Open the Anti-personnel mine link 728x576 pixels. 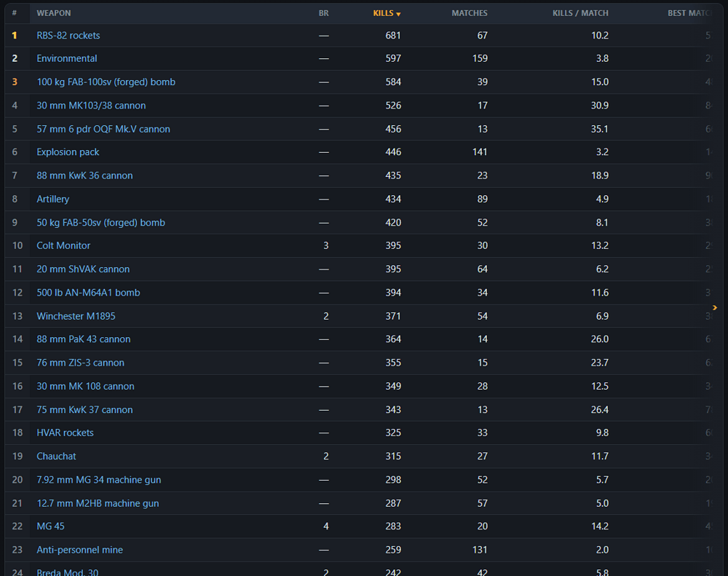click(x=80, y=550)
